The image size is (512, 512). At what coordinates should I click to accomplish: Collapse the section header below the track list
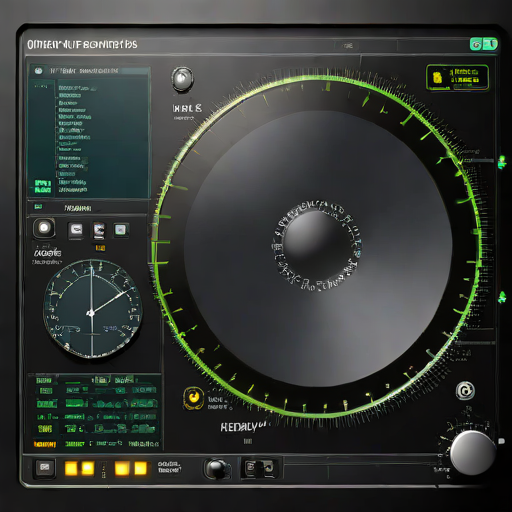pyautogui.click(x=87, y=208)
